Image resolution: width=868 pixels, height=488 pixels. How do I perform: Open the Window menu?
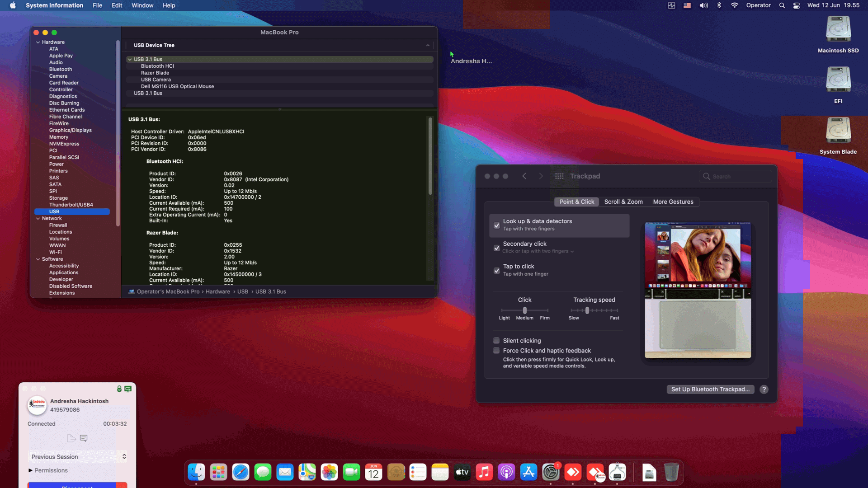point(142,5)
